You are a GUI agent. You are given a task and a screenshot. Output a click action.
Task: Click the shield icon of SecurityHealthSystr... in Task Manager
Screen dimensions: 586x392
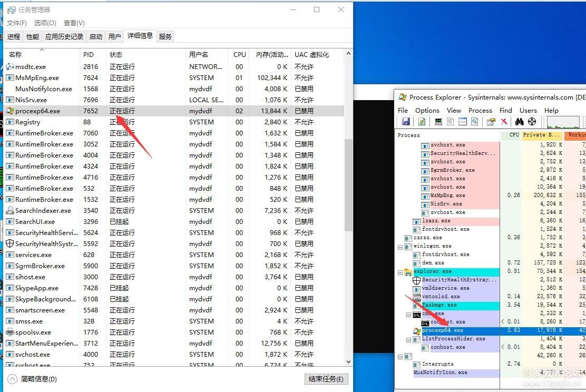coord(10,243)
